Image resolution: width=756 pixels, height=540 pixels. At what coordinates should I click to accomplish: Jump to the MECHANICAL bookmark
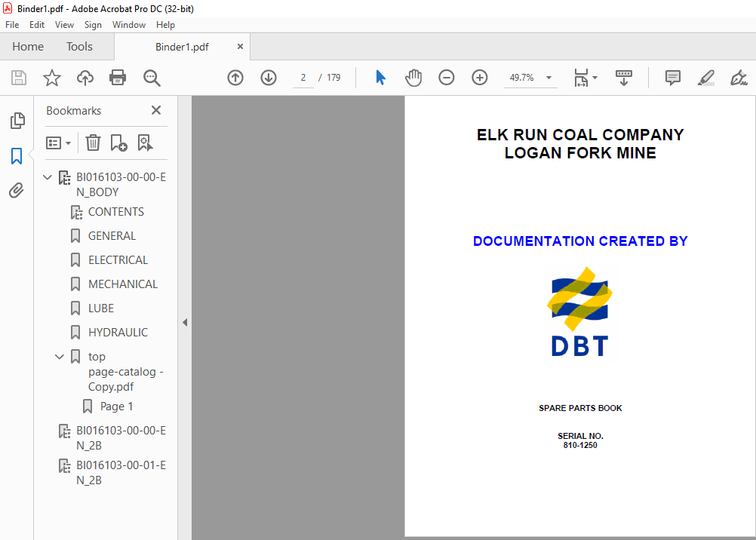pos(123,284)
